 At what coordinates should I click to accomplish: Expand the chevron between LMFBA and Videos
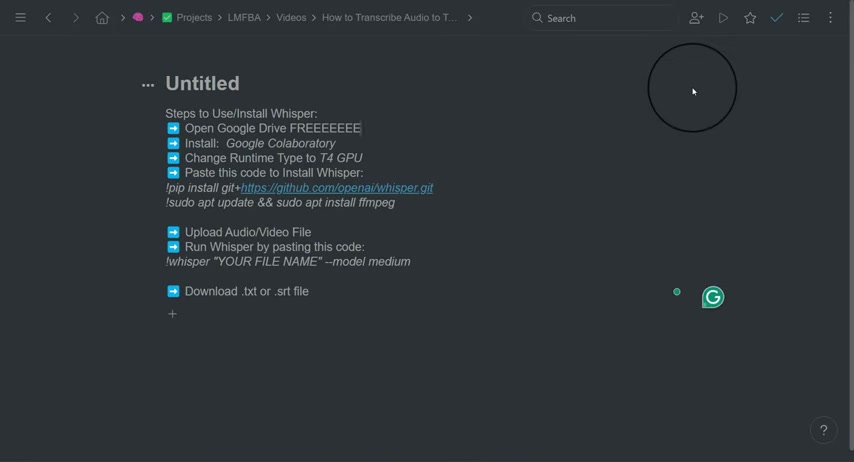coord(269,18)
